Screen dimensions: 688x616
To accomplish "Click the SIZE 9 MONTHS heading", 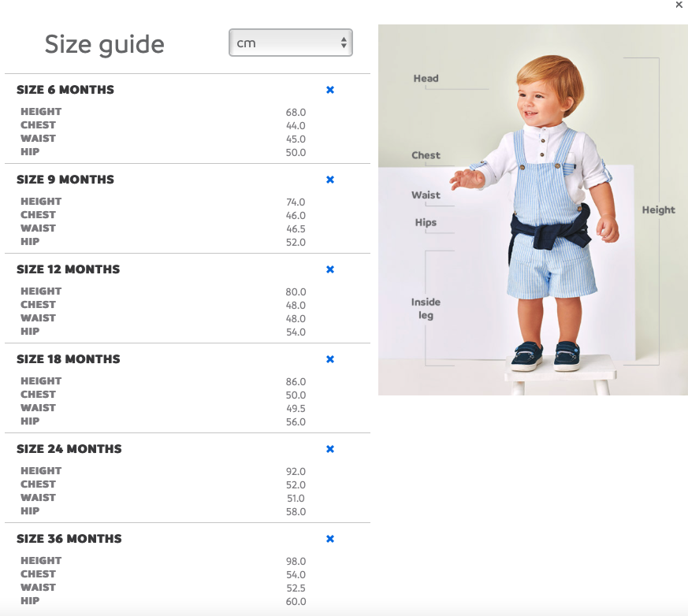I will 65,180.
